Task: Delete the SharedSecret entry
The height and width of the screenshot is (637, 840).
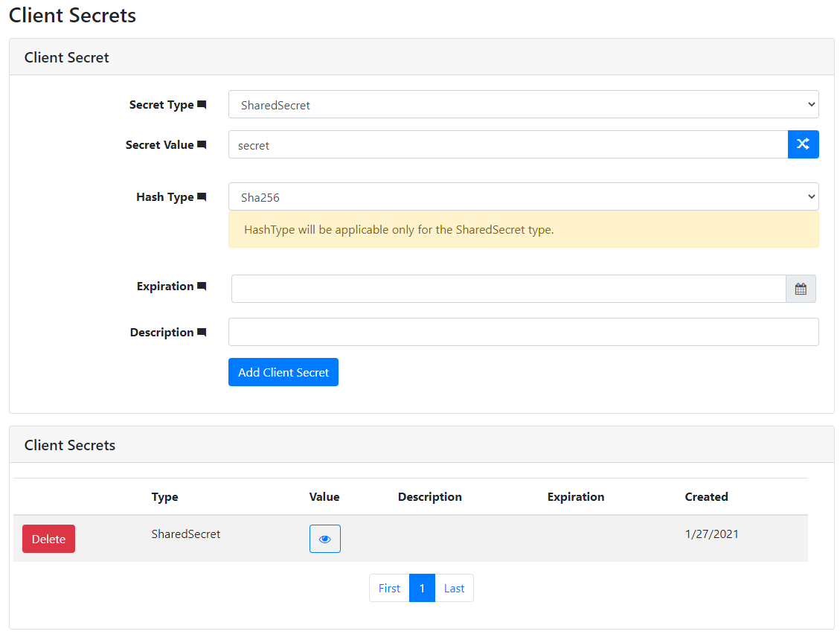Action: click(48, 539)
